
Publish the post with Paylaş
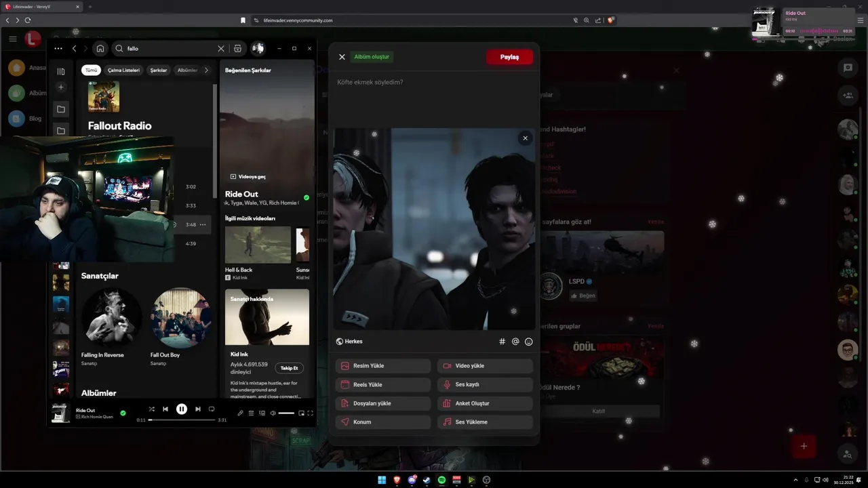tap(509, 57)
